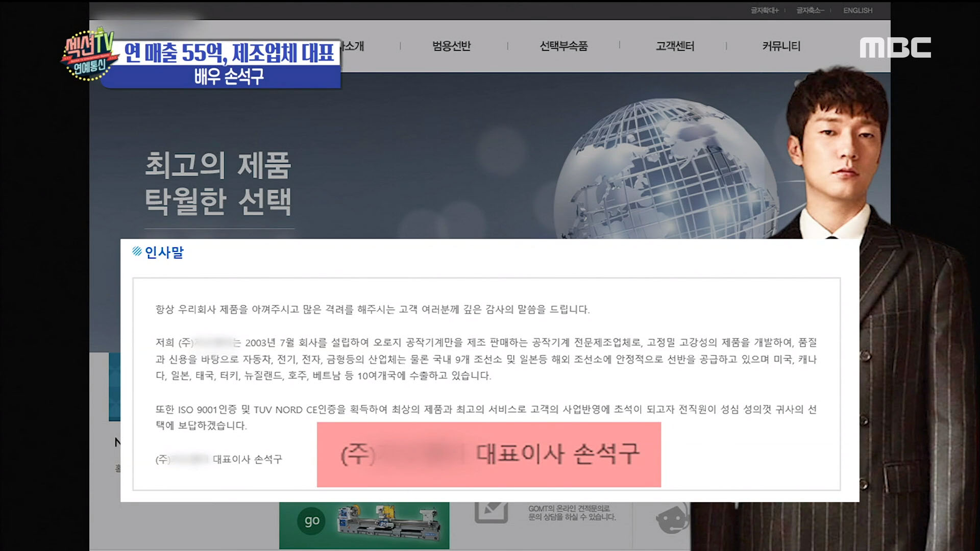Switch the site language via ENGLISH

(x=857, y=10)
